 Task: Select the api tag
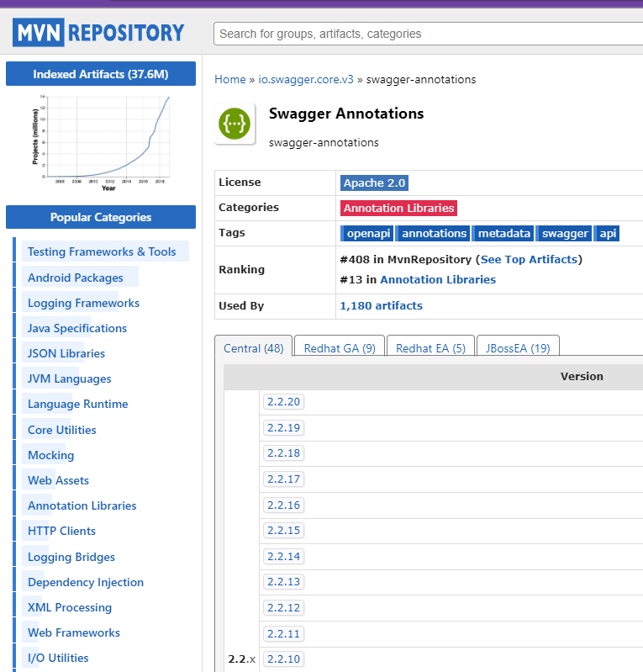click(x=607, y=233)
